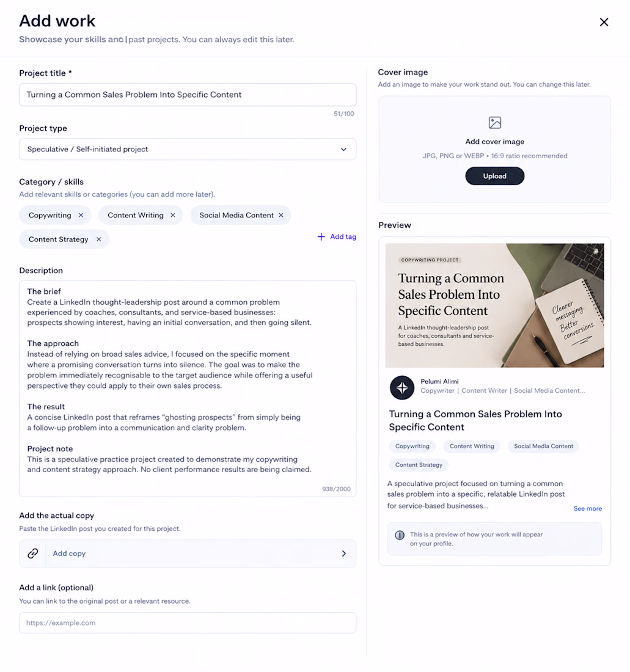Screen dimensions: 630x672
Task: Click the add cover image picture icon
Action: tap(494, 123)
